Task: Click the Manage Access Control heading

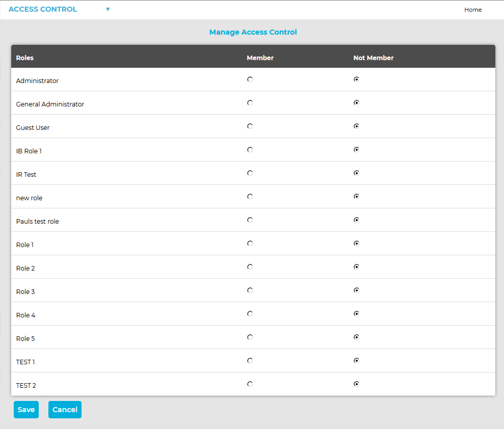Action: coord(253,32)
